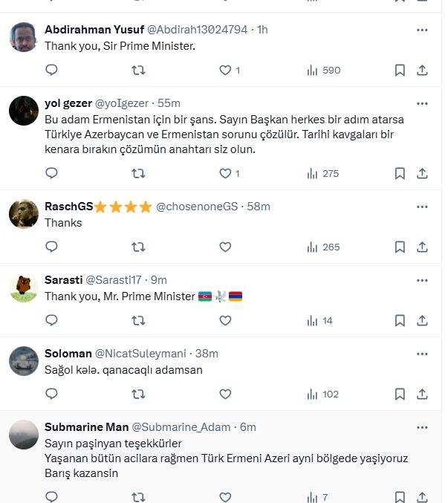View analytics on RaschGS tweet
448x503 pixels.
pos(323,247)
